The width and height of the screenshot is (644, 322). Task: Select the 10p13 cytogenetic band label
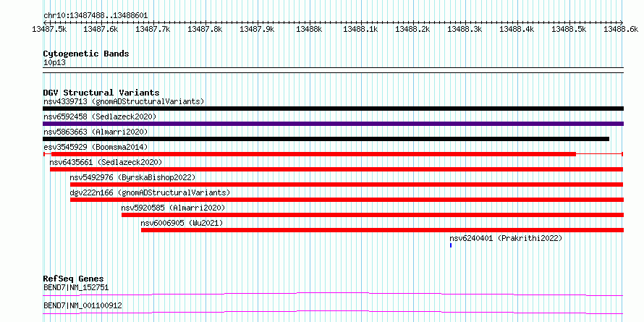click(54, 63)
